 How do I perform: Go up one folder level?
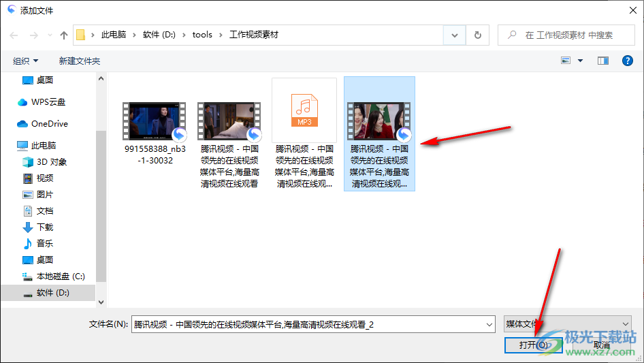64,35
